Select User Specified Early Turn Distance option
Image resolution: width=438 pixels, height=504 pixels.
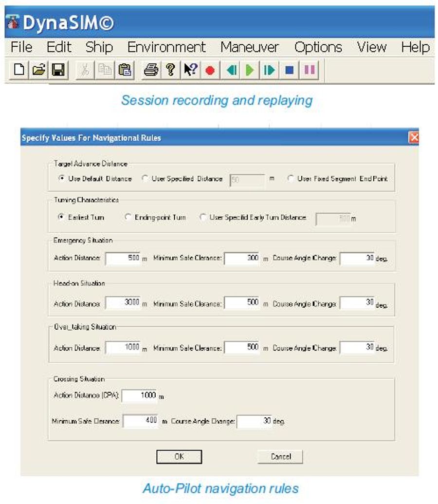pyautogui.click(x=203, y=217)
